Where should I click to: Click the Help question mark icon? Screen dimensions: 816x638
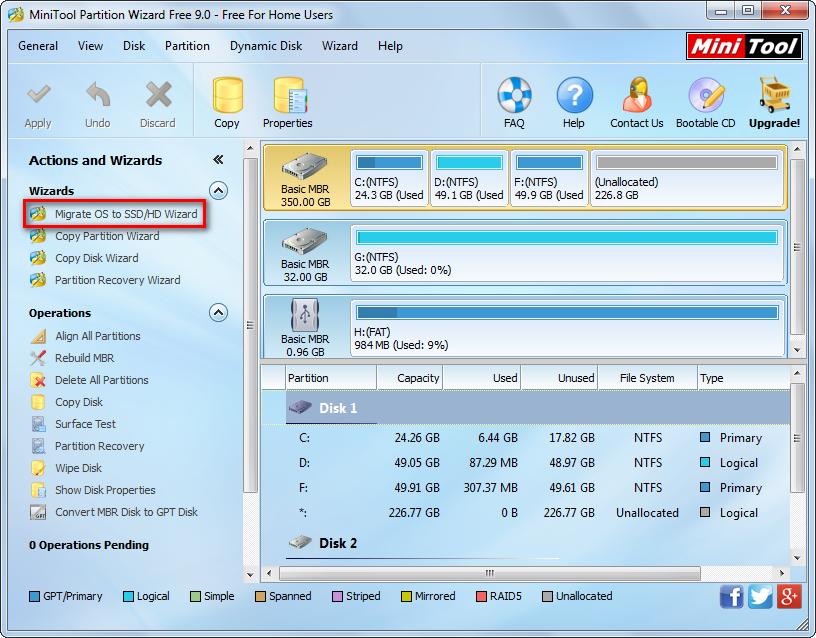pyautogui.click(x=574, y=95)
